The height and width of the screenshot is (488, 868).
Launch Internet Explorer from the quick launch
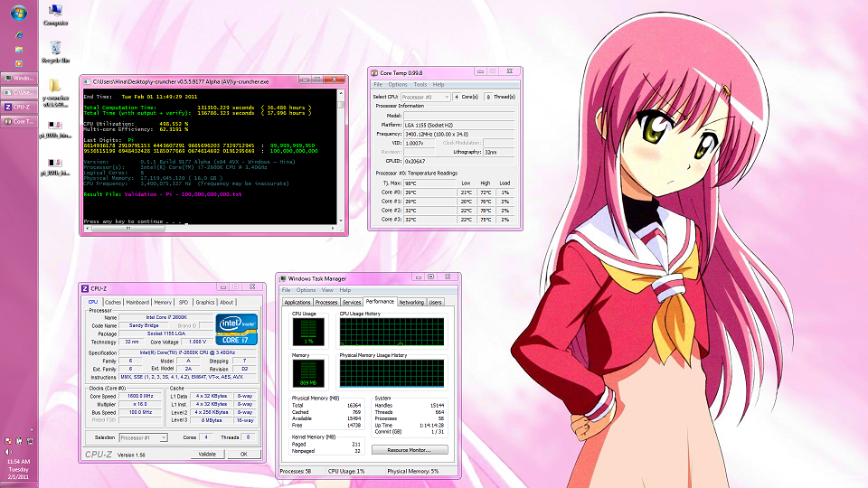click(x=19, y=35)
